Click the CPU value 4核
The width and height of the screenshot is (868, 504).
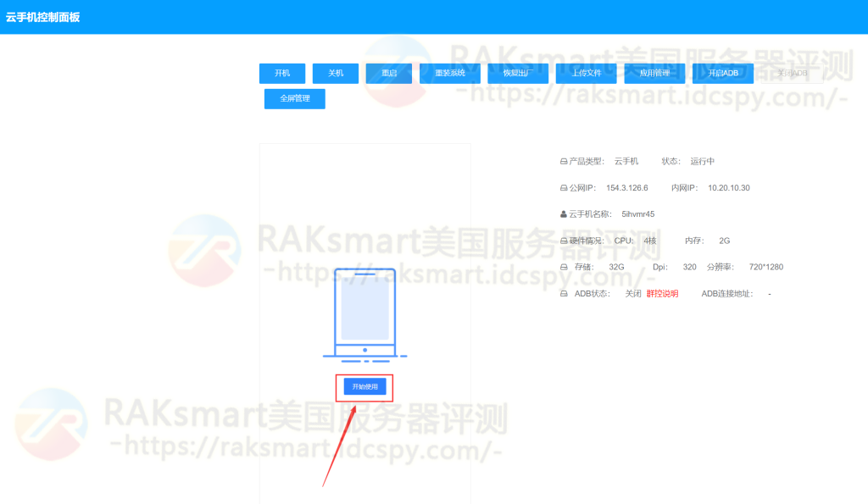[x=650, y=241]
